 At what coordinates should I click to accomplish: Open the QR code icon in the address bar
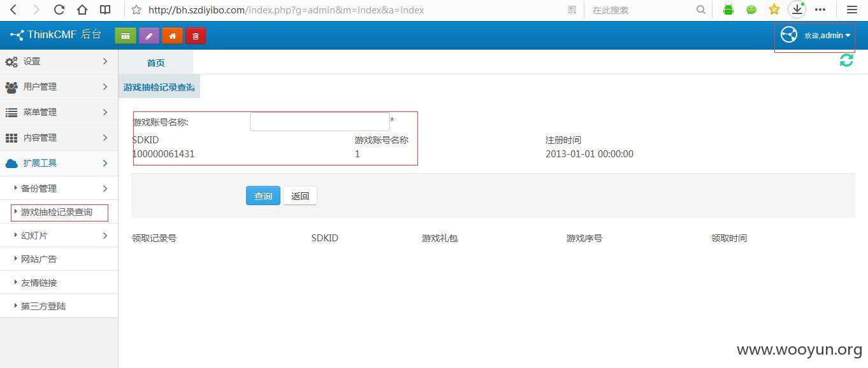click(x=572, y=10)
